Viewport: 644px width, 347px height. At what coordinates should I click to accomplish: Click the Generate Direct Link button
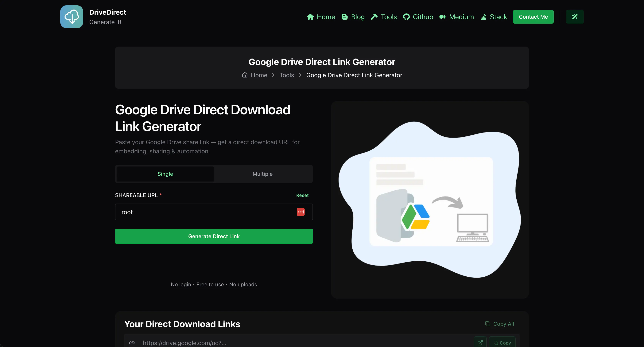[214, 236]
